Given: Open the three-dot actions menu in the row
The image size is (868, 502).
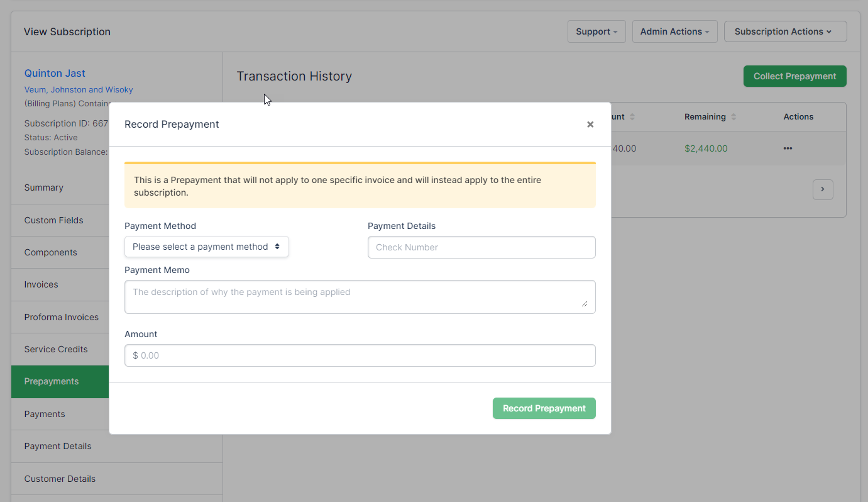Looking at the screenshot, I should (x=788, y=148).
